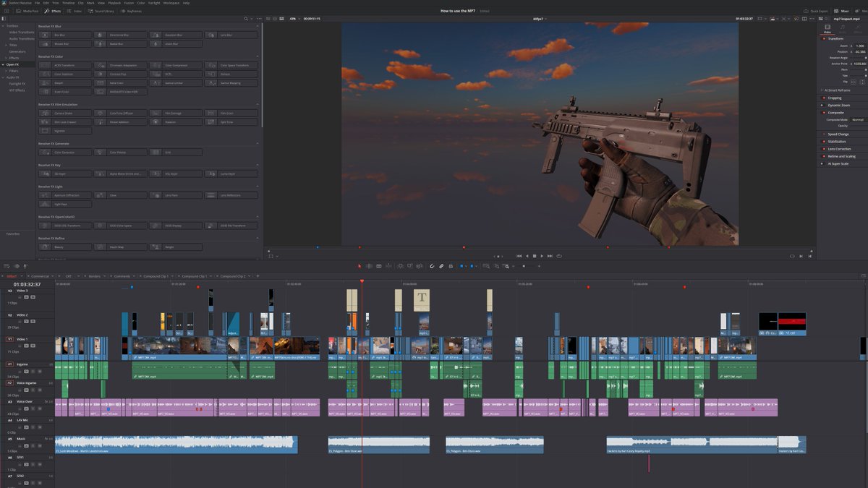Select the Box Blur effect
This screenshot has width=868, height=488.
coord(65,35)
